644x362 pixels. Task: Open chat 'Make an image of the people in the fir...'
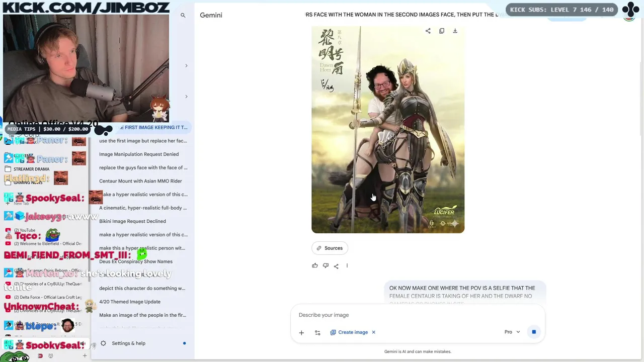pyautogui.click(x=143, y=315)
